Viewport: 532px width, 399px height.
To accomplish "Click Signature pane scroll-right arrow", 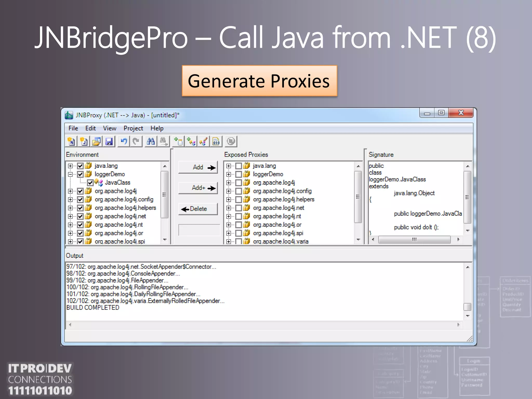I will point(458,239).
